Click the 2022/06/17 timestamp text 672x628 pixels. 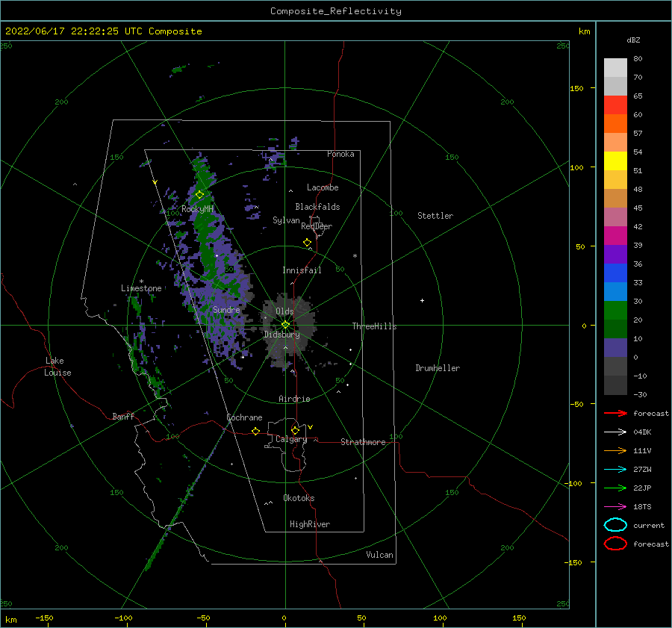pyautogui.click(x=104, y=31)
